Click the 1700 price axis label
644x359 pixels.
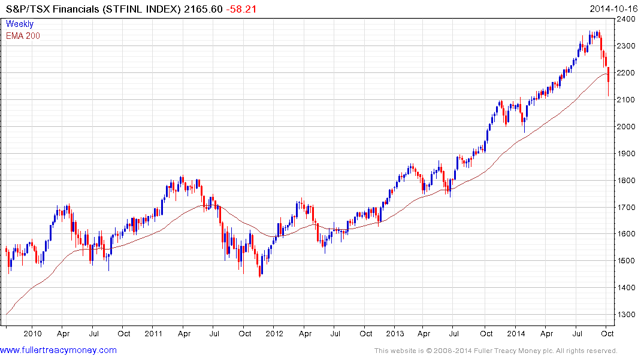click(626, 207)
